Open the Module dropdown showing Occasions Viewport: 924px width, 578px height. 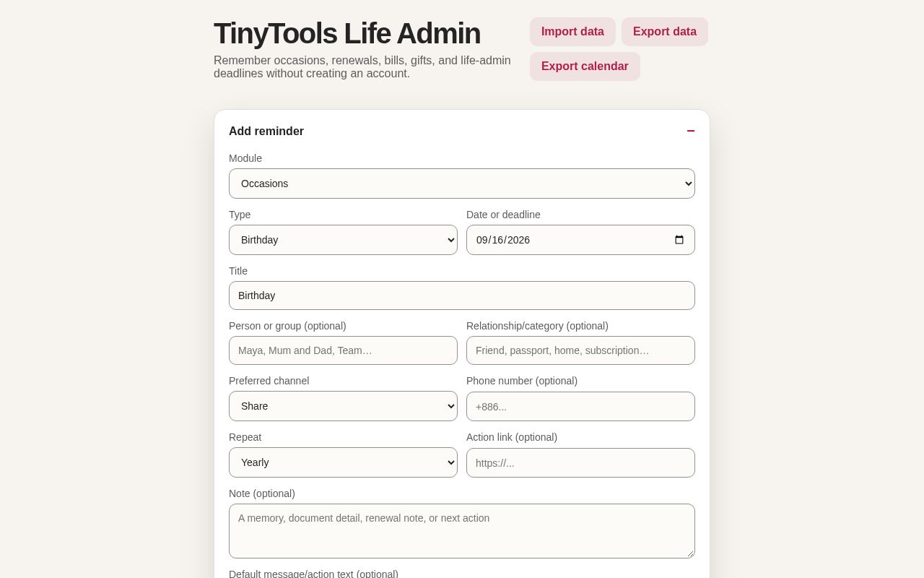(x=462, y=184)
